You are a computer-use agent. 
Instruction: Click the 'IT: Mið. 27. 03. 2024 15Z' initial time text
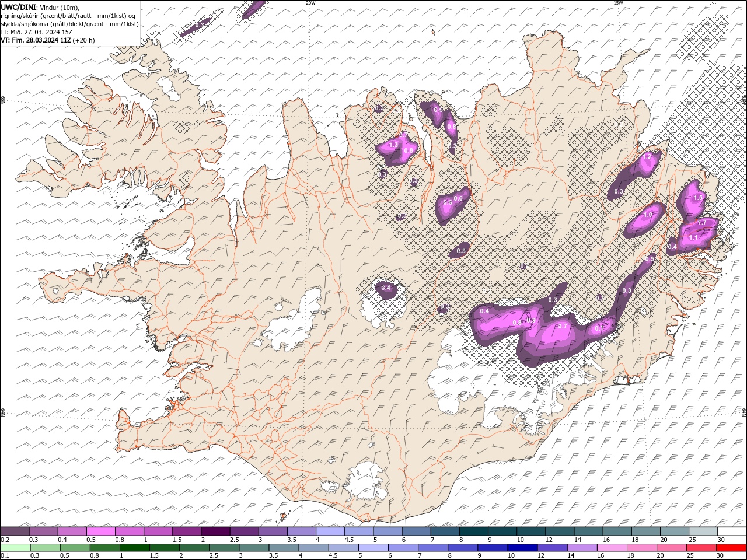click(x=37, y=32)
